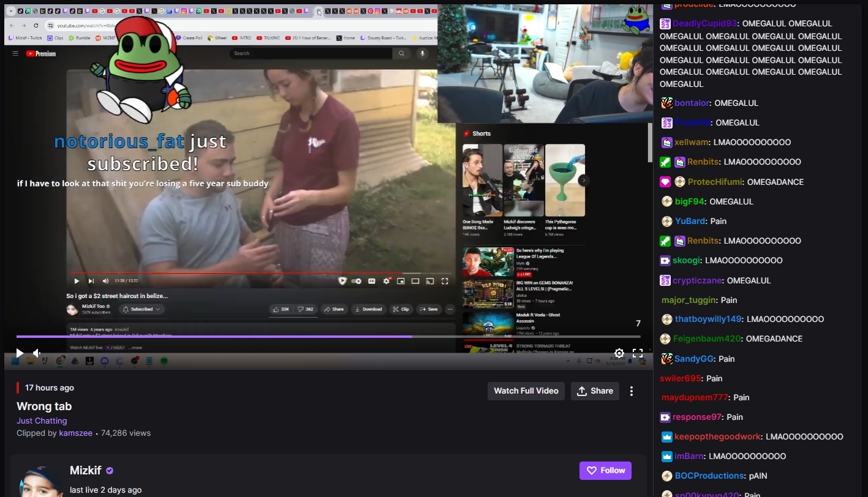Click the YouTube search magnifier icon
This screenshot has width=868, height=497.
click(x=402, y=53)
